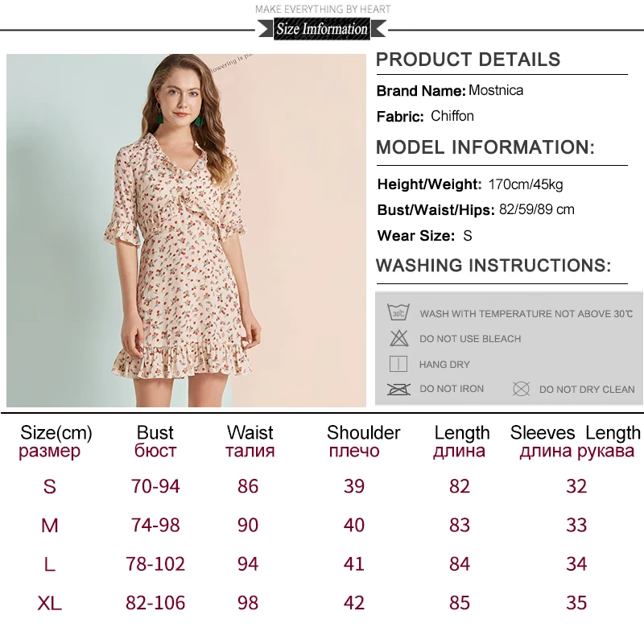Select size XL row label
This screenshot has width=644, height=644.
tap(49, 603)
